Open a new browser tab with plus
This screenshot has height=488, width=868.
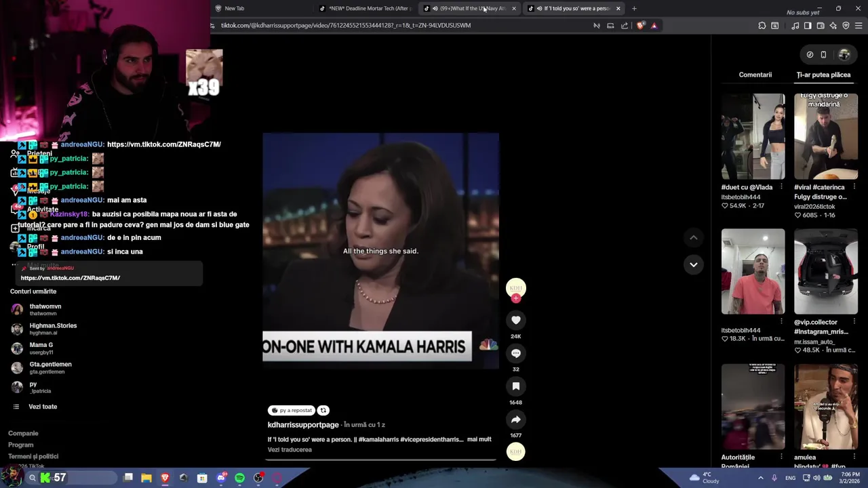point(634,8)
